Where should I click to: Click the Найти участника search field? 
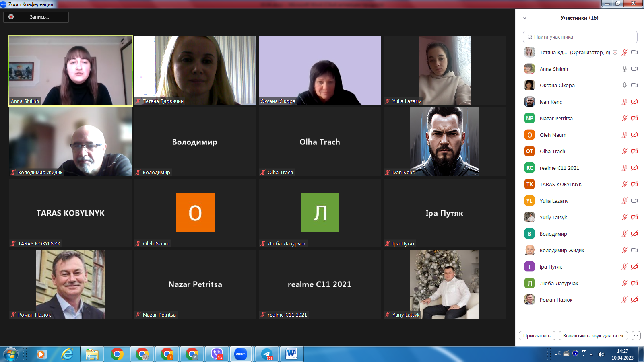click(x=580, y=37)
